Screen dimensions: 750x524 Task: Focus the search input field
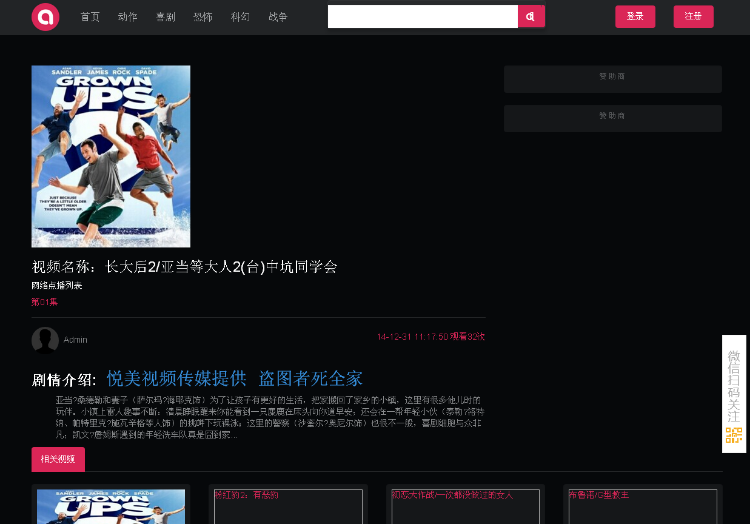pyautogui.click(x=423, y=17)
